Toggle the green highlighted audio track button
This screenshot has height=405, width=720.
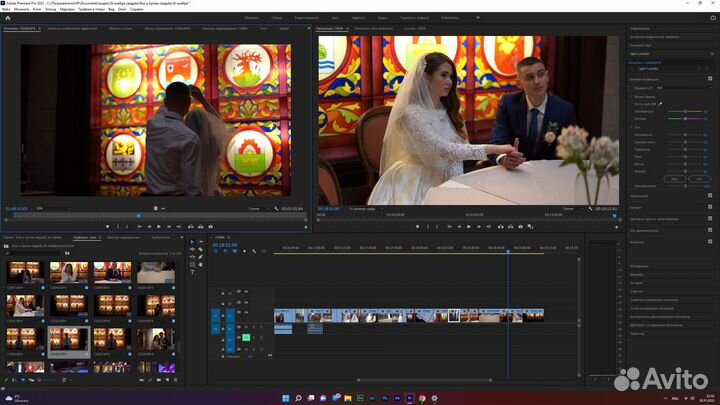tap(245, 337)
